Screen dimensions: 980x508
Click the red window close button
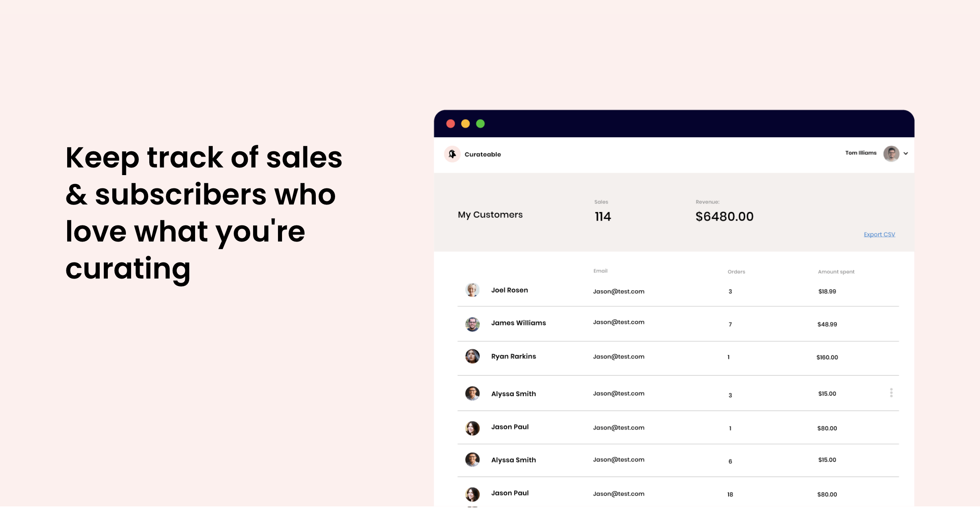pyautogui.click(x=451, y=124)
